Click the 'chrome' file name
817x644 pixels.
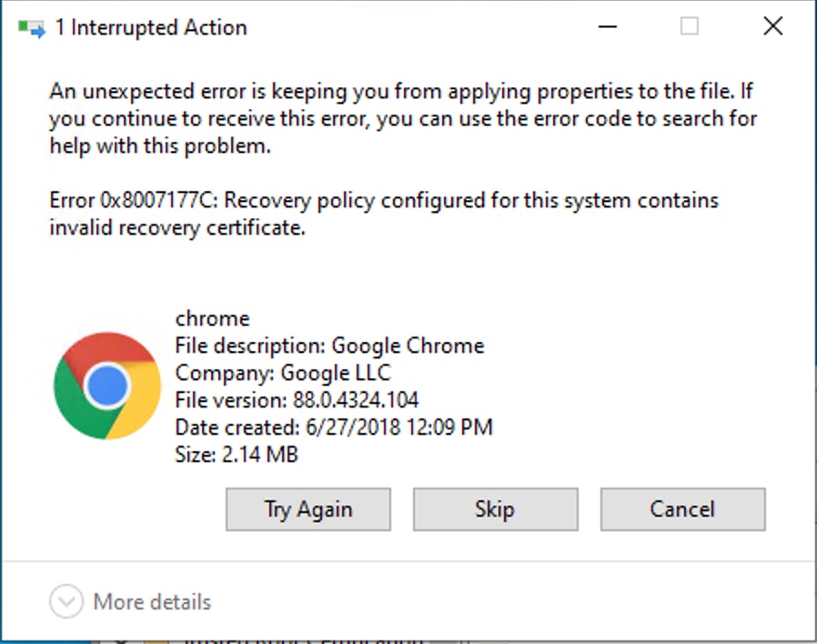pos(213,318)
